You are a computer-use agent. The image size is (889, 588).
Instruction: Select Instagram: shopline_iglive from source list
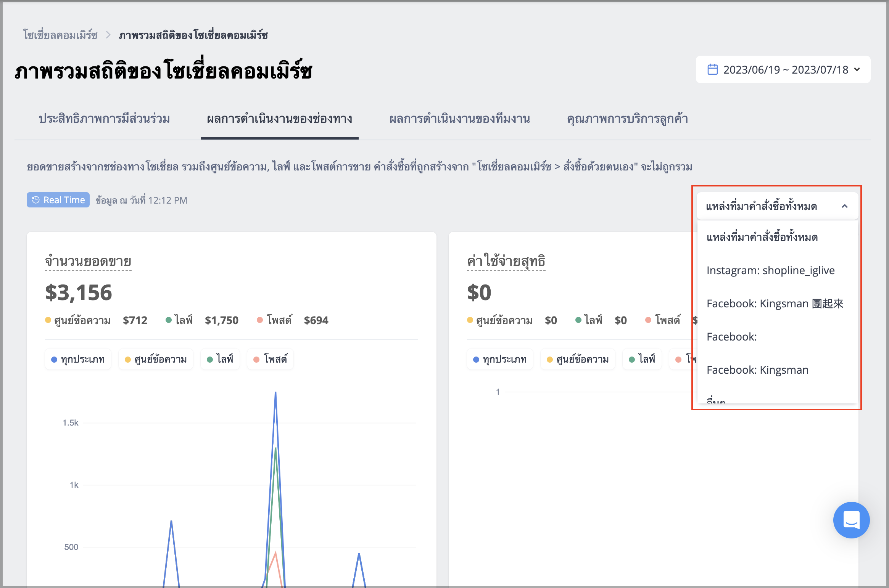coord(777,270)
